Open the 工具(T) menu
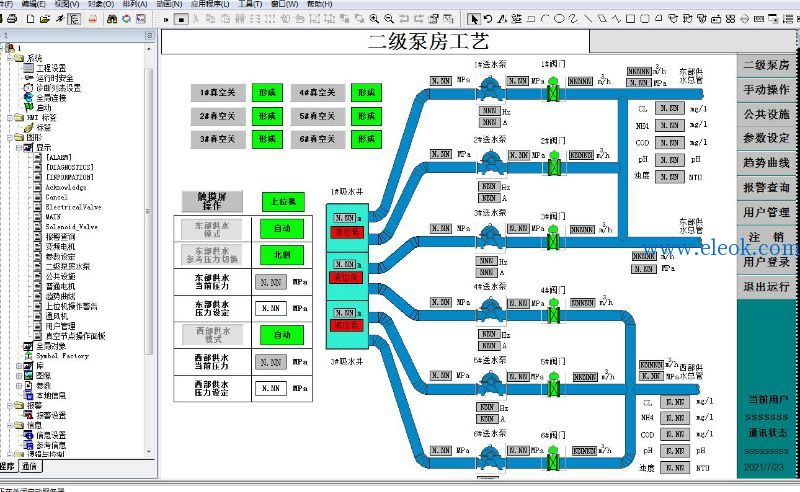The height and width of the screenshot is (492, 800). [250, 4]
